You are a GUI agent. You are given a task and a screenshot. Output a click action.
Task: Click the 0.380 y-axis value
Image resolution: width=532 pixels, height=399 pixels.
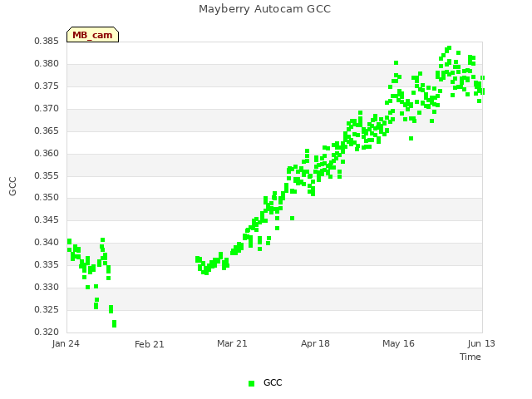click(x=47, y=64)
